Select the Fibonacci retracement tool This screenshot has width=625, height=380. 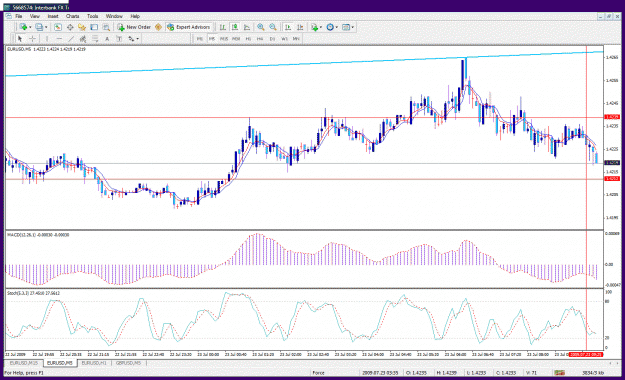95,39
